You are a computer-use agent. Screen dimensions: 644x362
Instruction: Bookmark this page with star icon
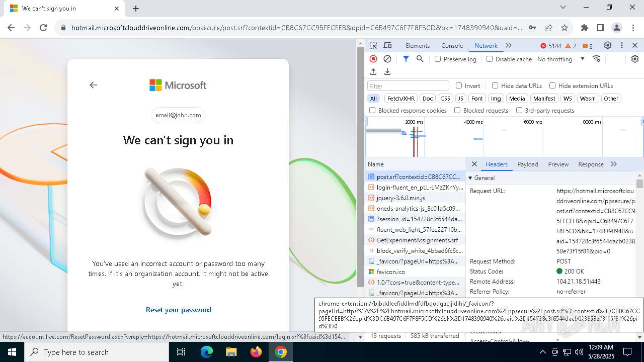pos(565,28)
